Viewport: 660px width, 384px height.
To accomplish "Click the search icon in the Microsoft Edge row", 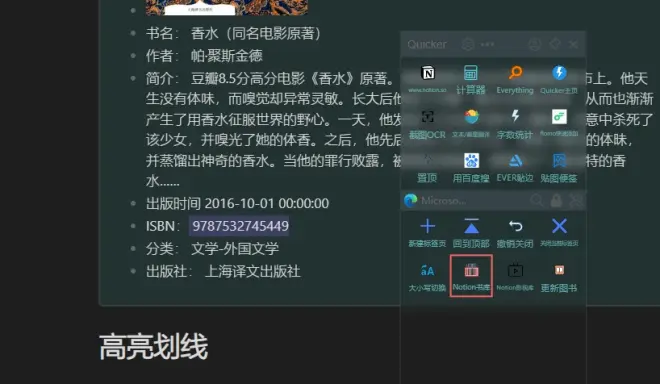I will [x=536, y=200].
